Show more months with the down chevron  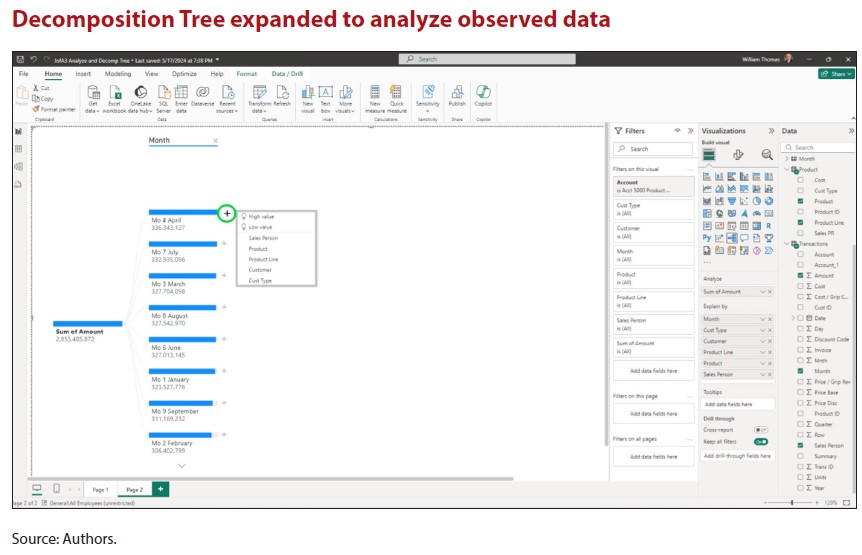(181, 466)
